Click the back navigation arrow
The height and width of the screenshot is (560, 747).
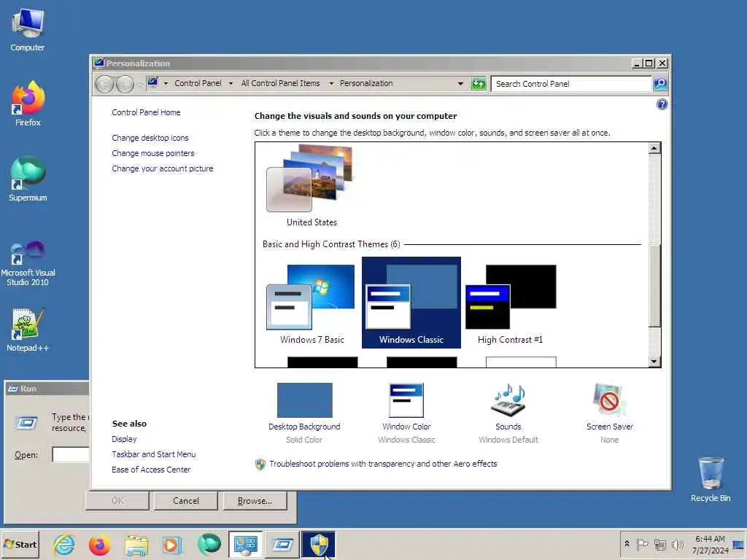pos(104,85)
